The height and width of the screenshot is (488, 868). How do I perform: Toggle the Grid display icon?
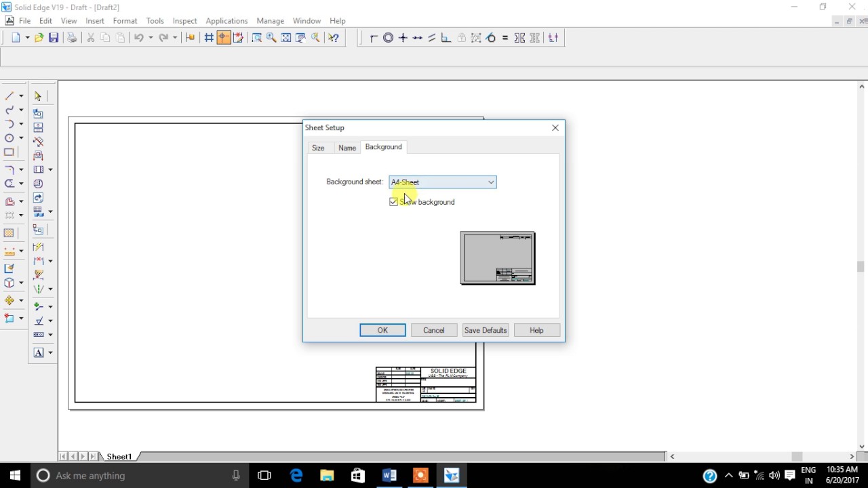point(209,38)
